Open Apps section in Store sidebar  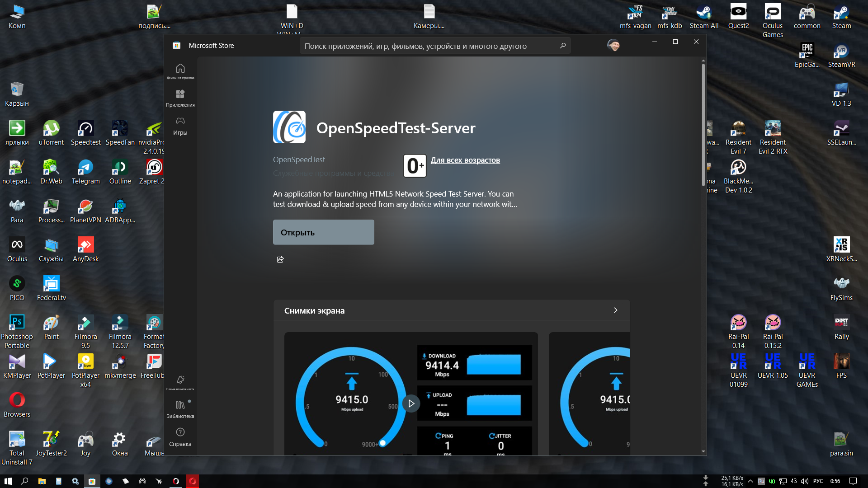pyautogui.click(x=180, y=98)
